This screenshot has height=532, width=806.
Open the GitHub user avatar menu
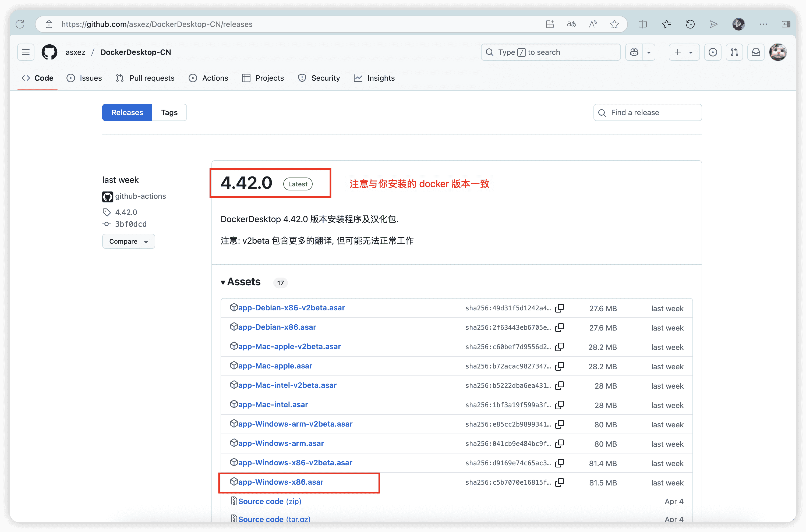[x=778, y=52]
